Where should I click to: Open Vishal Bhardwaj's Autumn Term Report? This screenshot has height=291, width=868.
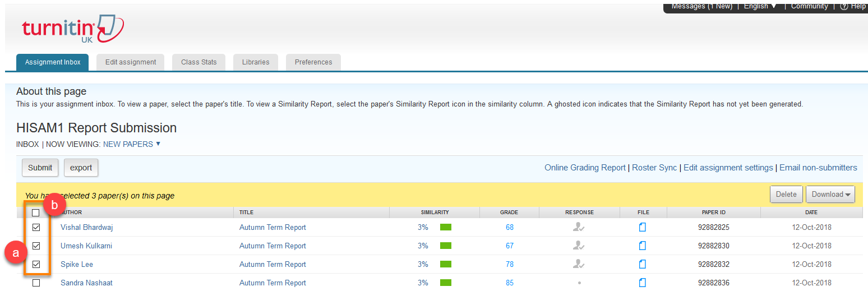pos(273,227)
